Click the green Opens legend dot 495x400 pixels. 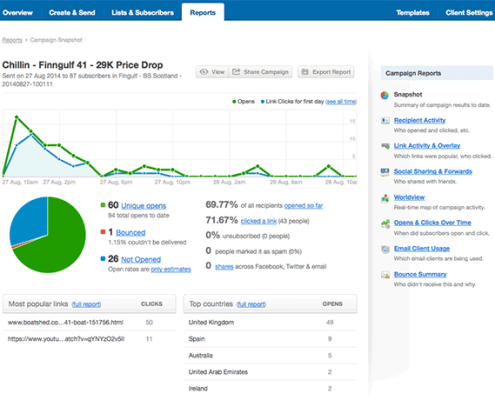point(234,102)
